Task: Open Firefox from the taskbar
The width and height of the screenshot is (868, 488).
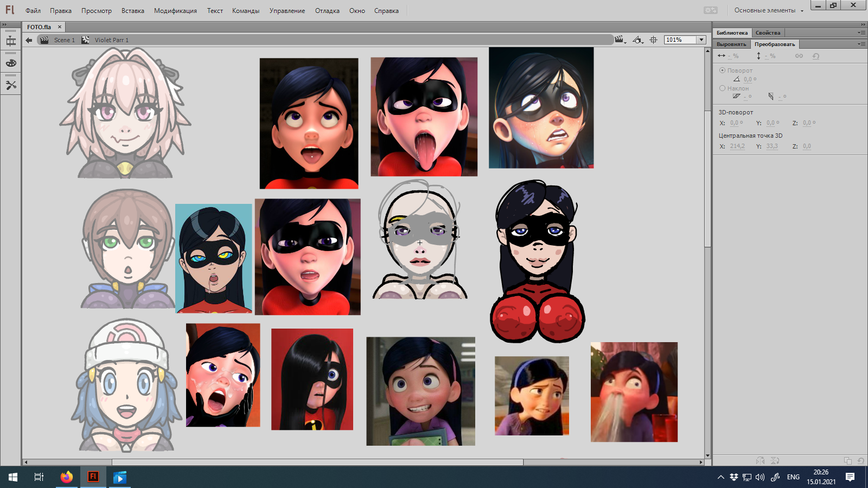Action: (x=67, y=477)
